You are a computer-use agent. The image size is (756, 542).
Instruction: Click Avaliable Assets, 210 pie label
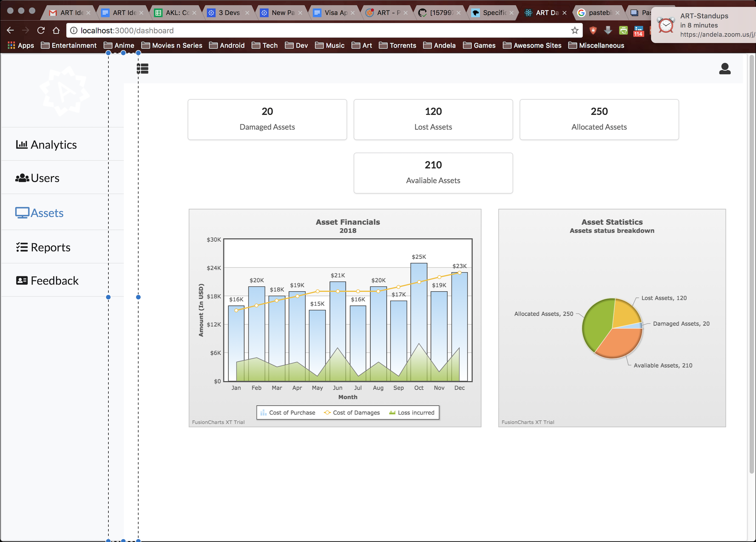click(663, 365)
